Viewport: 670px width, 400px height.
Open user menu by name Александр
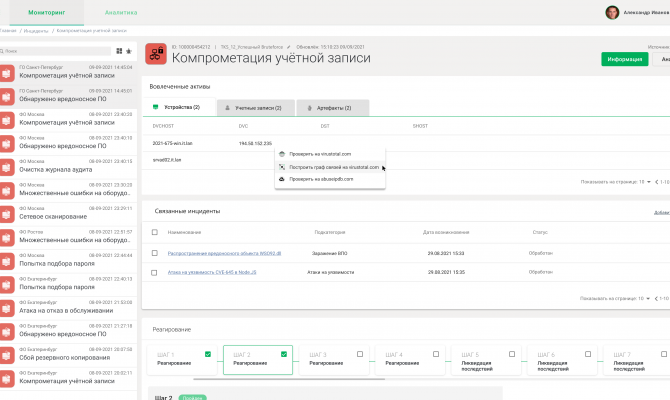(x=646, y=12)
